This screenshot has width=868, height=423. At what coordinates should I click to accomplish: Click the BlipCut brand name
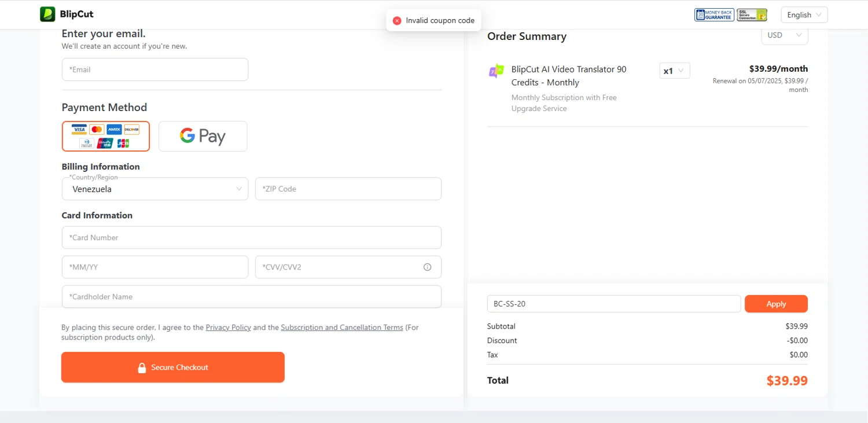(x=76, y=14)
